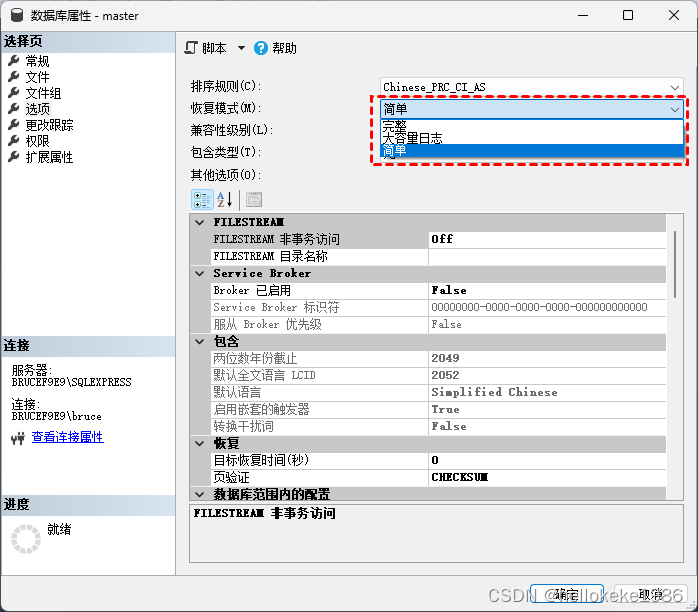Click the property grid vertical scrollbar

675,264
